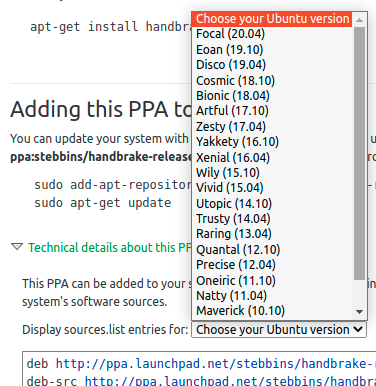The width and height of the screenshot is (376, 386).
Task: Click 'Adding this PPA' heading
Action: tap(101, 109)
